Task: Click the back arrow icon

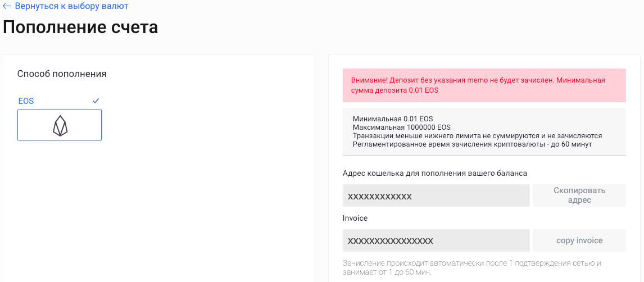Action: click(7, 6)
